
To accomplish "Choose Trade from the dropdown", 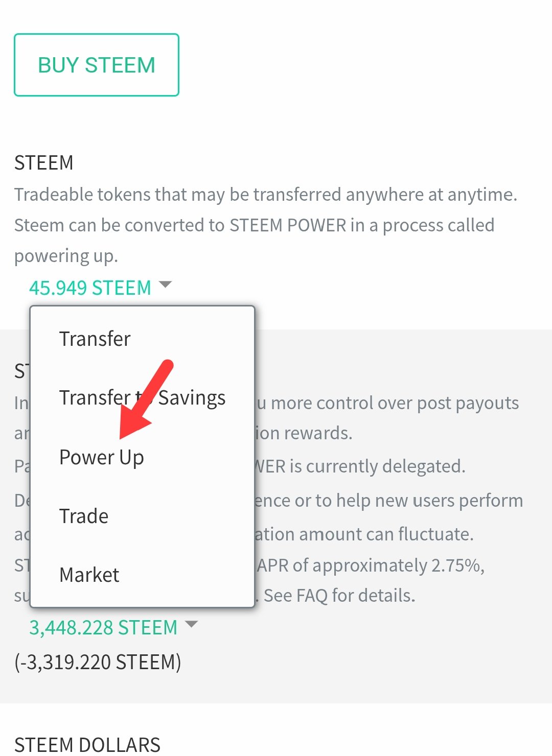I will (84, 516).
